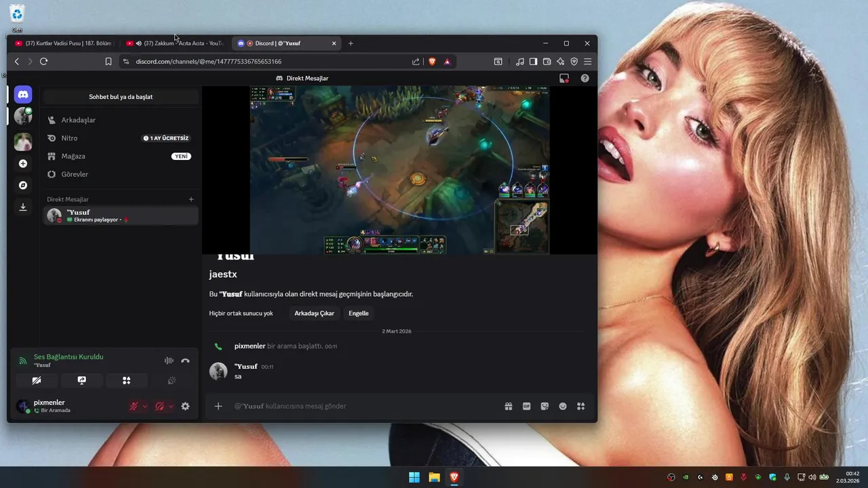Screen dimensions: 868x488
Task: Open apps launcher icon in message bar
Action: 580,406
